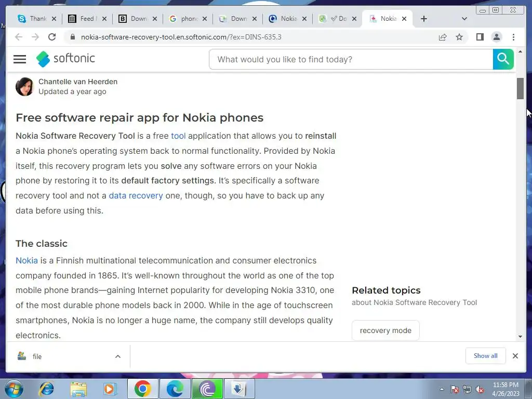Share this page icon in address bar
532x399 pixels.
[443, 37]
